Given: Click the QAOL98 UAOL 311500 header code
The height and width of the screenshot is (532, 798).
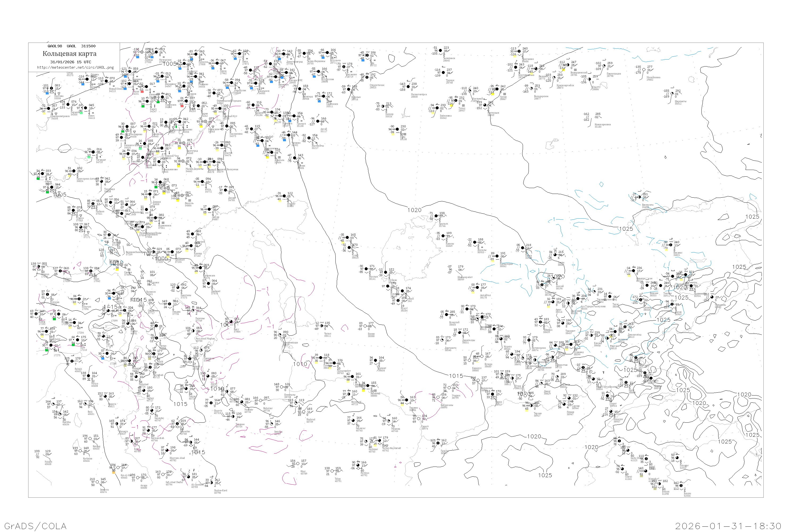Looking at the screenshot, I should coord(72,46).
